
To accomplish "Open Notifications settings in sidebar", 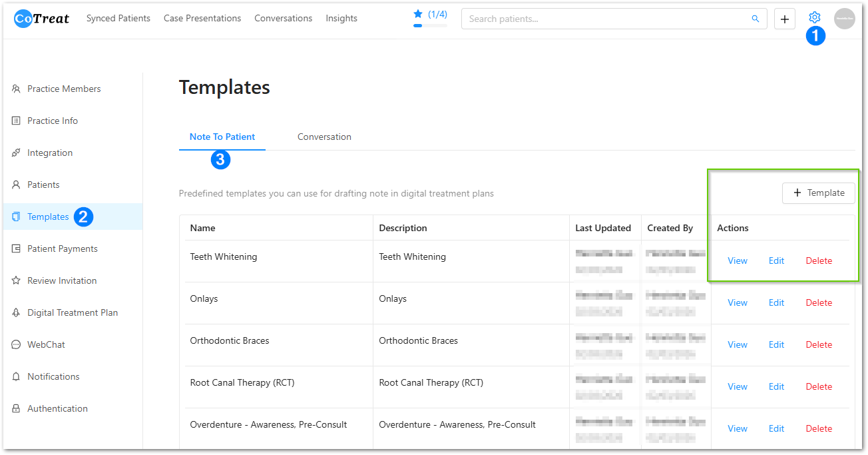I will tap(53, 376).
